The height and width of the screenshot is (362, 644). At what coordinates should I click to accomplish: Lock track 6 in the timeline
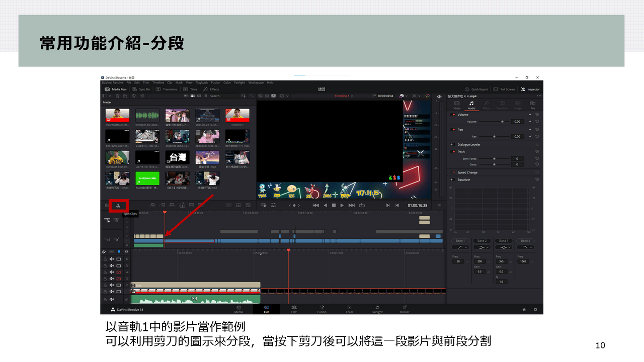click(x=105, y=259)
